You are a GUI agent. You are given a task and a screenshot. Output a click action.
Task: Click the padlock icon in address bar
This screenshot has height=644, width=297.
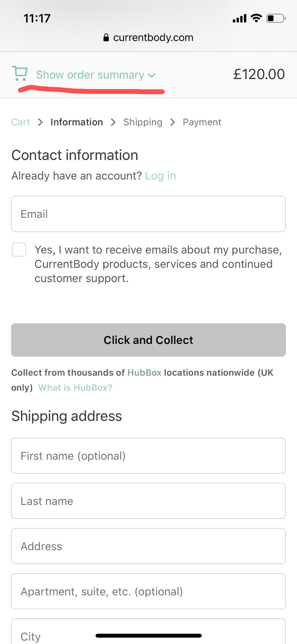point(106,37)
